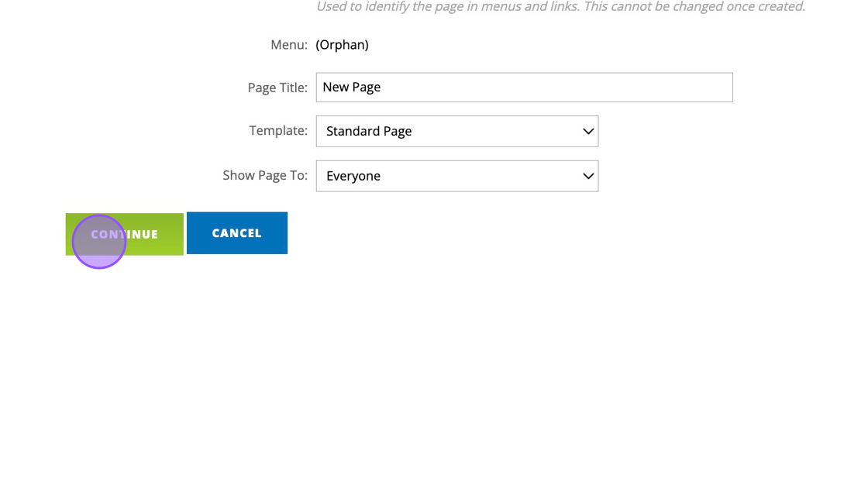Click the green Continue button
This screenshot has width=868, height=485.
pyautogui.click(x=125, y=234)
